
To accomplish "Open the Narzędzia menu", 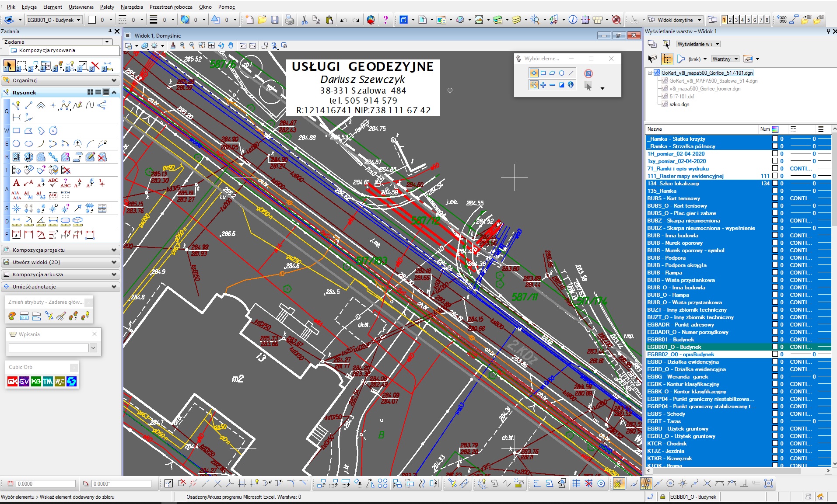I will coord(132,7).
